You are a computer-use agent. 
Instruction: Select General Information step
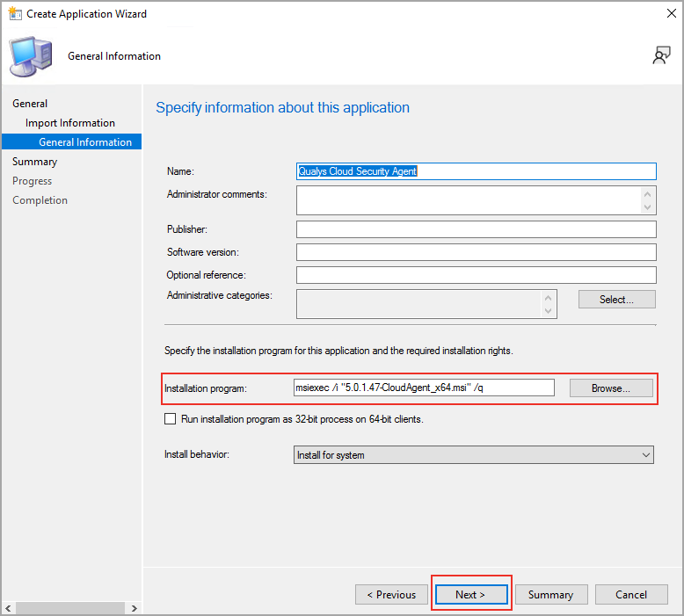(71, 141)
